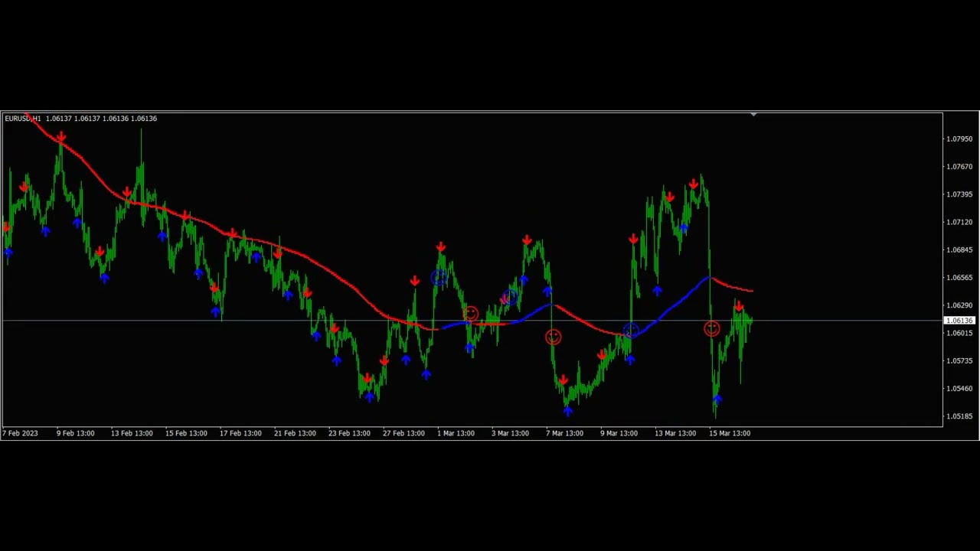Viewport: 980px width, 551px height.
Task: Click price label 1.07670
Action: click(959, 167)
